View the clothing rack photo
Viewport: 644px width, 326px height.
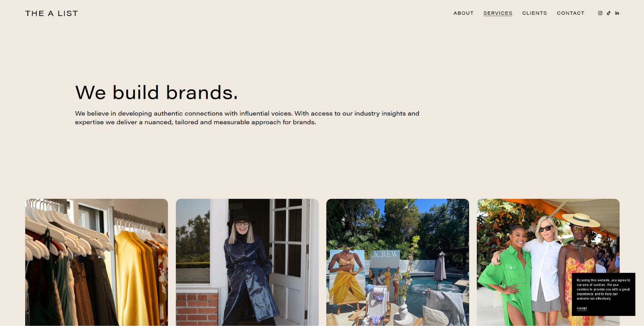97,262
